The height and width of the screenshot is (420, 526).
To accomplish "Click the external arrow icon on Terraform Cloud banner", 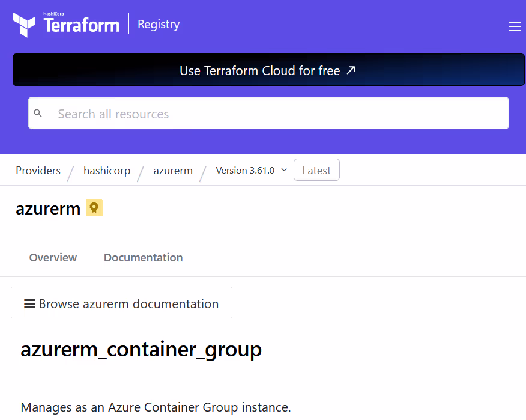I will [x=351, y=70].
